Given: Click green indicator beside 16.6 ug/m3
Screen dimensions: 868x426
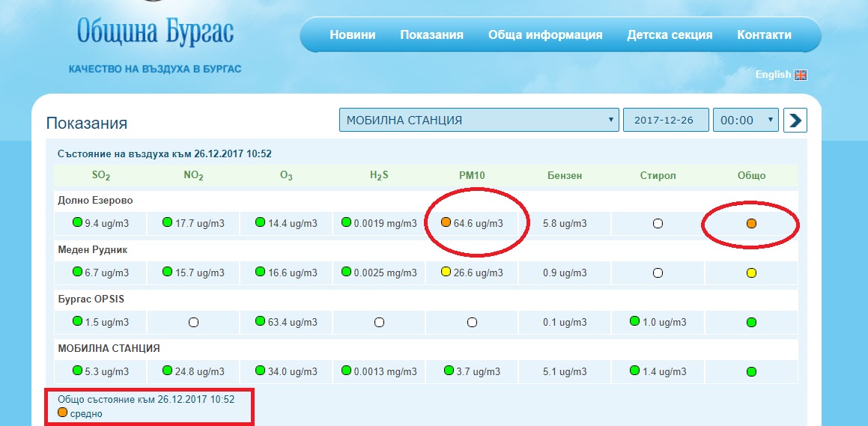Looking at the screenshot, I should (260, 272).
